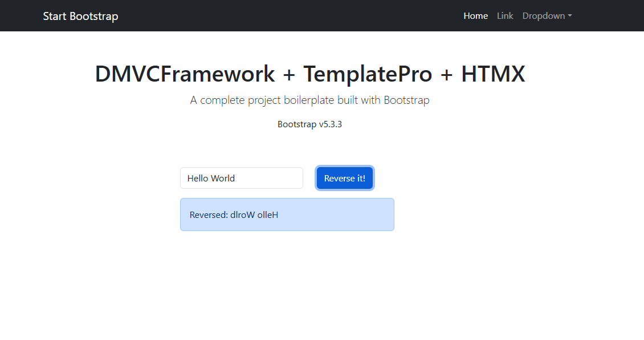Click the empty center of the dark navbar
This screenshot has width=644, height=340.
[291, 15]
